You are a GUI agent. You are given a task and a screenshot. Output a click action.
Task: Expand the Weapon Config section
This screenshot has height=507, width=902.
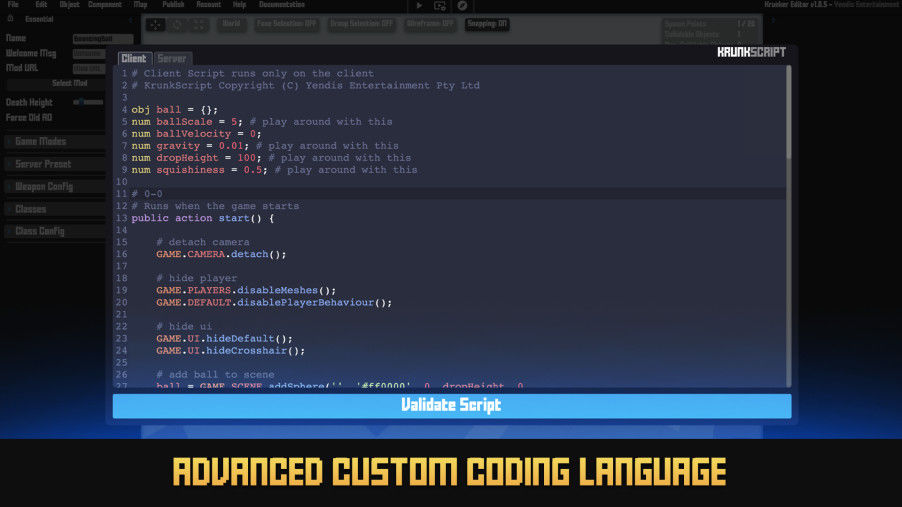(53, 186)
